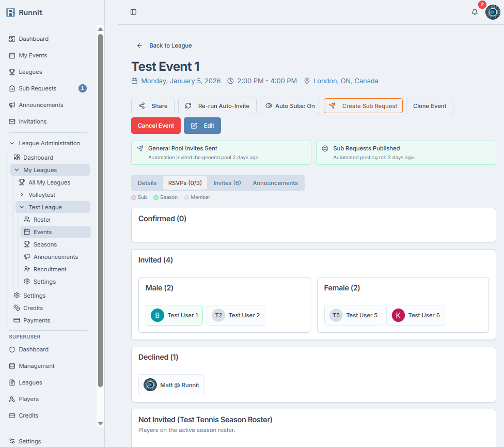Collapse the sidebar using the panel icon
Viewport: 504px width, 447px height.
point(133,12)
